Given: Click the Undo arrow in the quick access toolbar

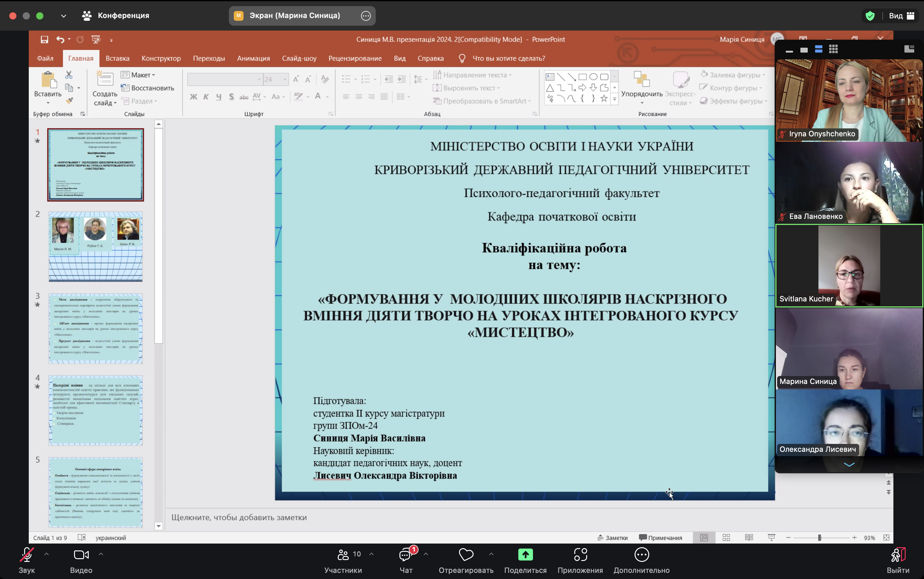Looking at the screenshot, I should (60, 39).
